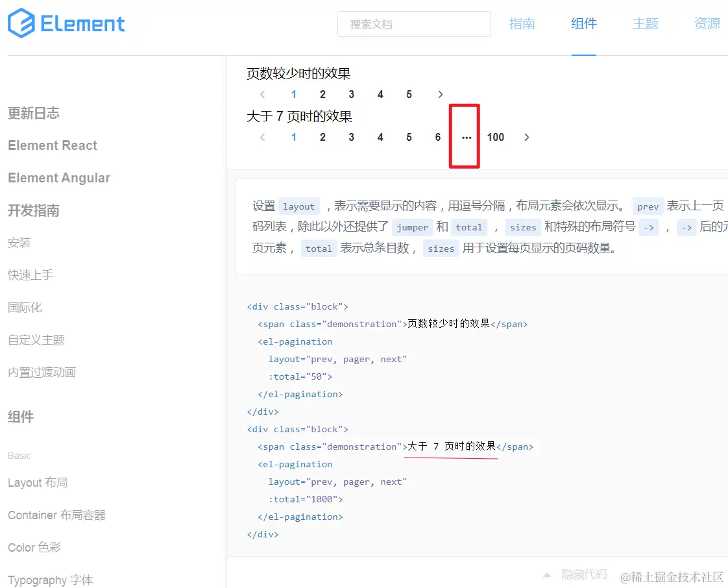Click next arrow after page 100
This screenshot has width=728, height=588.
pyautogui.click(x=526, y=137)
